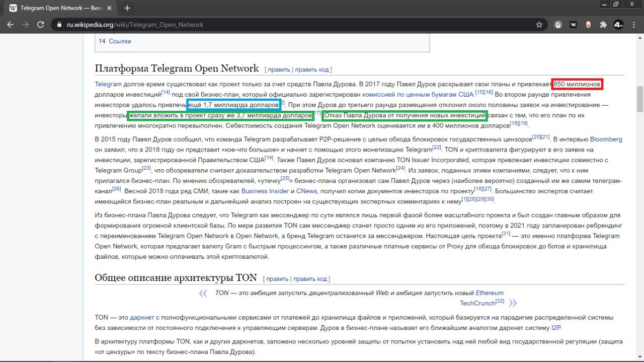Click 'править' next to Платформа heading
This screenshot has width=644, height=362.
coord(279,69)
